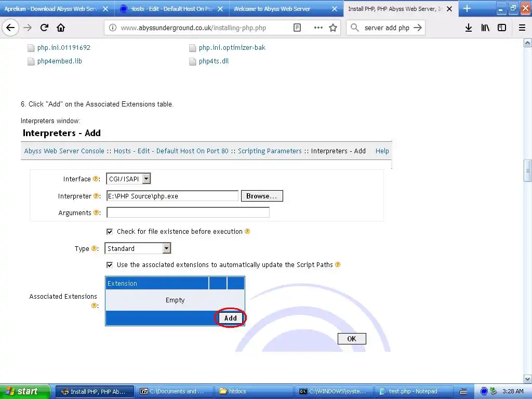Click the vertical scrollbar thumb
This screenshot has height=399, width=532.
point(527,171)
